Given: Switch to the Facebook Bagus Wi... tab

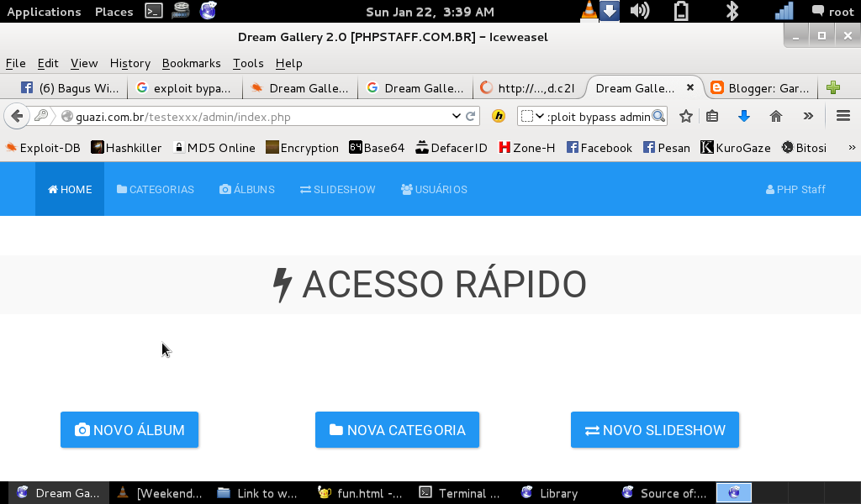Looking at the screenshot, I should click(x=69, y=87).
